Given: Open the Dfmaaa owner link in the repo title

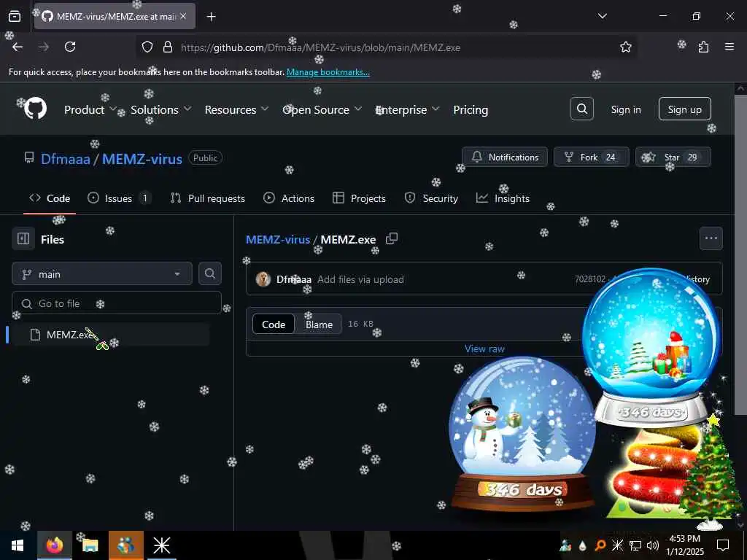Looking at the screenshot, I should click(65, 159).
